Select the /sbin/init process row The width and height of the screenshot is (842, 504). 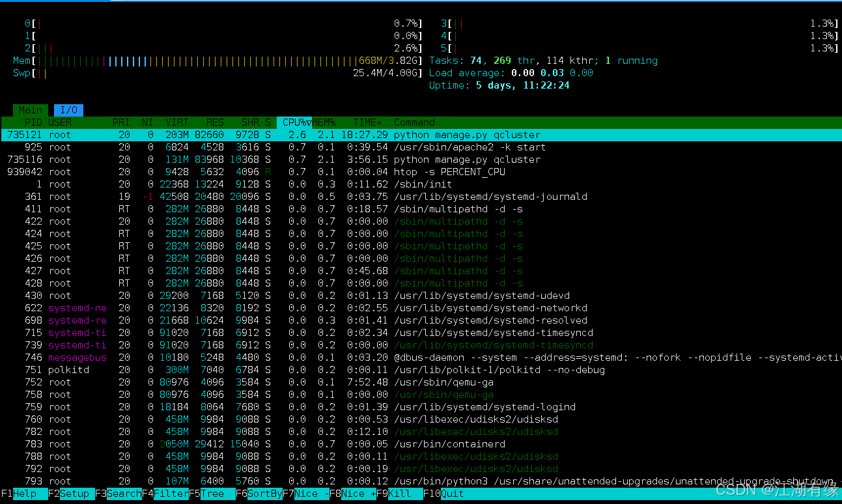point(421,184)
